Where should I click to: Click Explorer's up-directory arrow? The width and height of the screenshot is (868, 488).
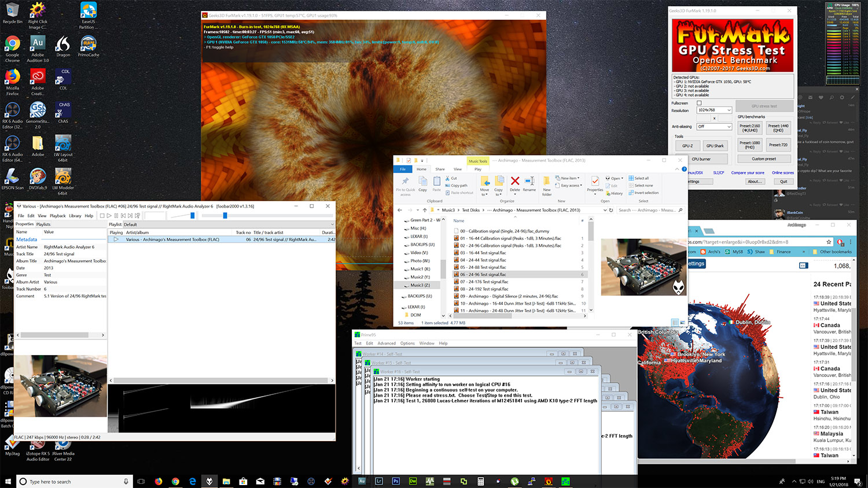tap(425, 210)
